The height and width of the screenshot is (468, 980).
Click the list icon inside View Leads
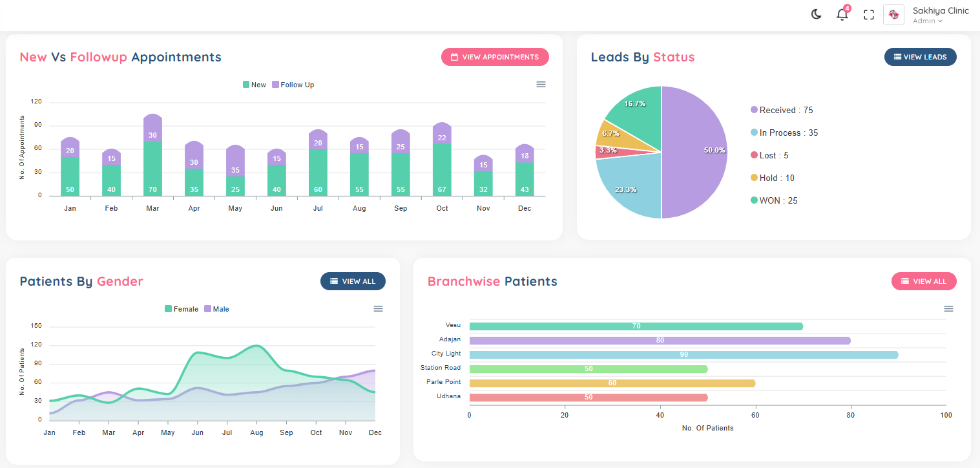(x=897, y=56)
